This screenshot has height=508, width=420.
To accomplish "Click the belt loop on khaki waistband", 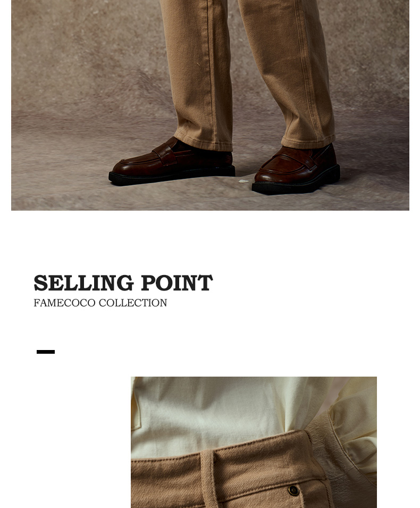I will (x=209, y=478).
